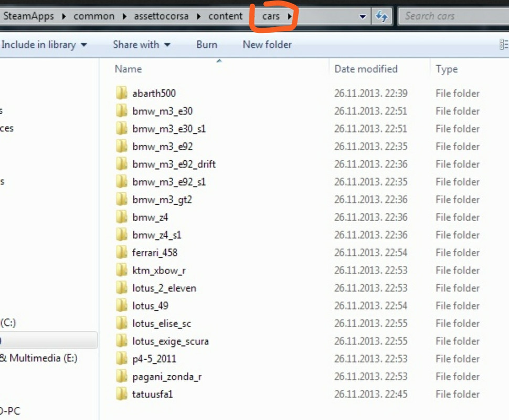The image size is (509, 420).
Task: Select the lotus_exige_scura folder icon
Action: coord(121,341)
